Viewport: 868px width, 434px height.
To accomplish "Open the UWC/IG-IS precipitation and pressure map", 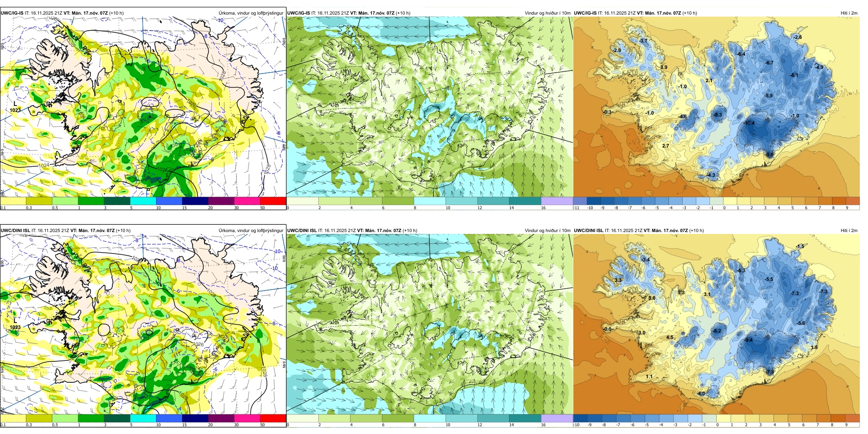I will pos(143,107).
